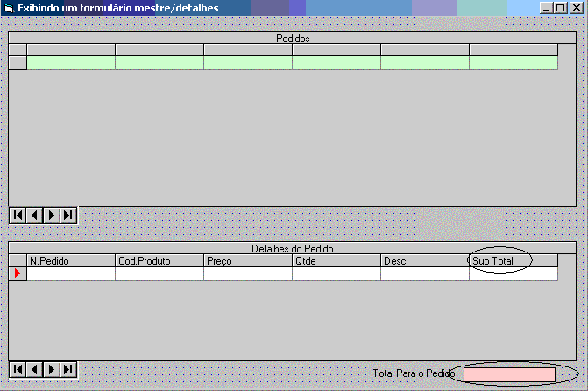Click the form icon in the title bar
588x391 pixels.
9,8
